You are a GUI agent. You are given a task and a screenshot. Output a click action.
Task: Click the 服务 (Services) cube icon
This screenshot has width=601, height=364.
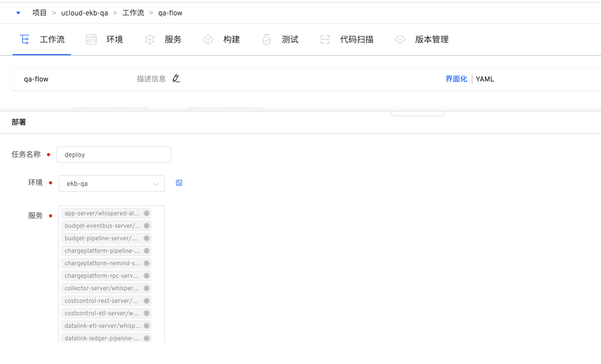pos(150,39)
